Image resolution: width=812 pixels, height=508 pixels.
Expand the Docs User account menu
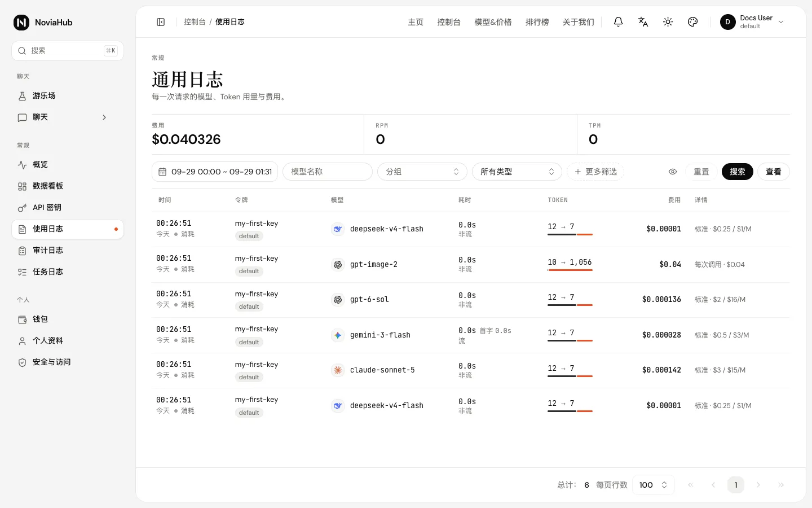pos(781,22)
